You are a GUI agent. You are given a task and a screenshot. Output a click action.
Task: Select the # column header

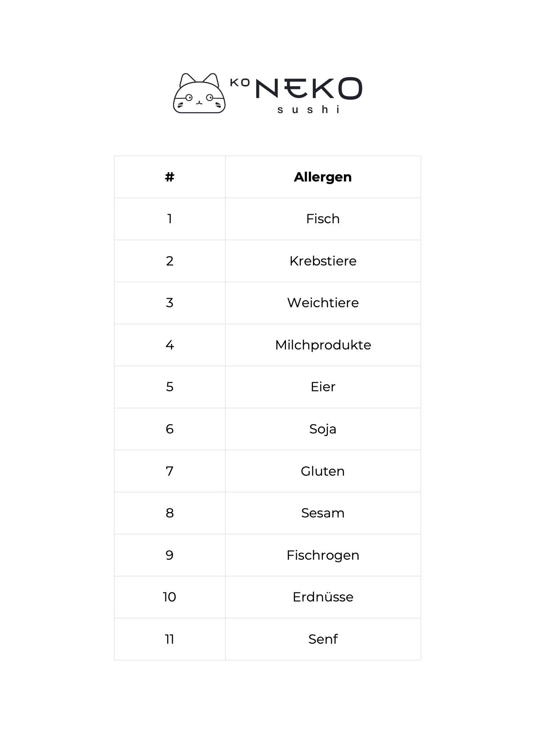(x=169, y=177)
